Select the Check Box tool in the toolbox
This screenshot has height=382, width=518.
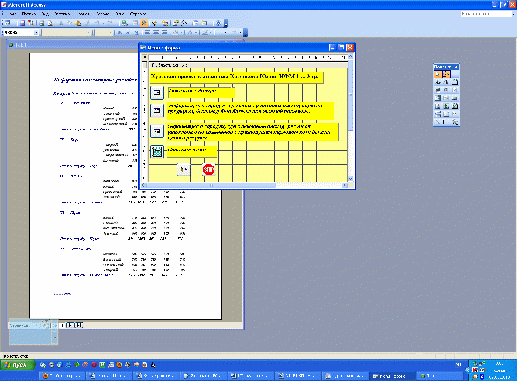point(455,90)
